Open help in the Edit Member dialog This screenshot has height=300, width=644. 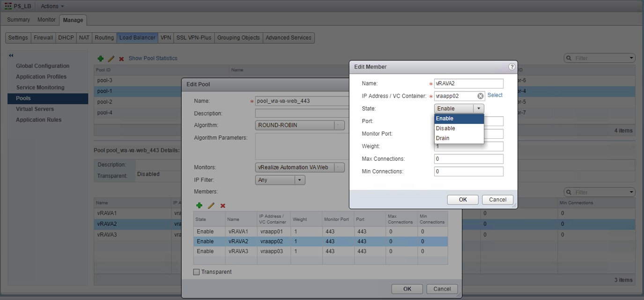click(512, 67)
